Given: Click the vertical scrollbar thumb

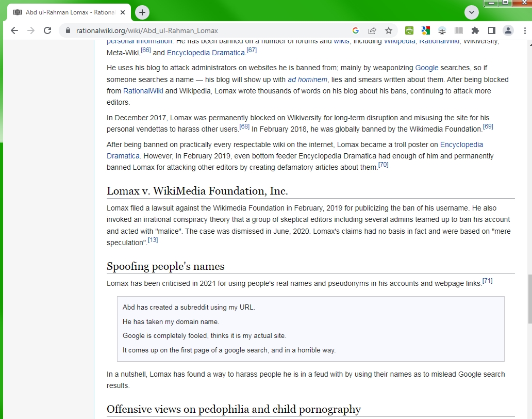Looking at the screenshot, I should [529, 299].
